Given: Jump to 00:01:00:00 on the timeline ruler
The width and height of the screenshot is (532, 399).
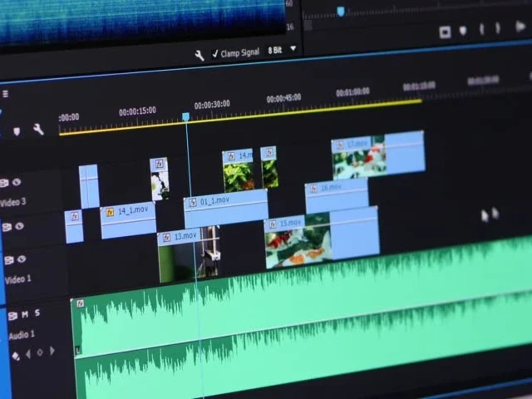Looking at the screenshot, I should [x=353, y=92].
